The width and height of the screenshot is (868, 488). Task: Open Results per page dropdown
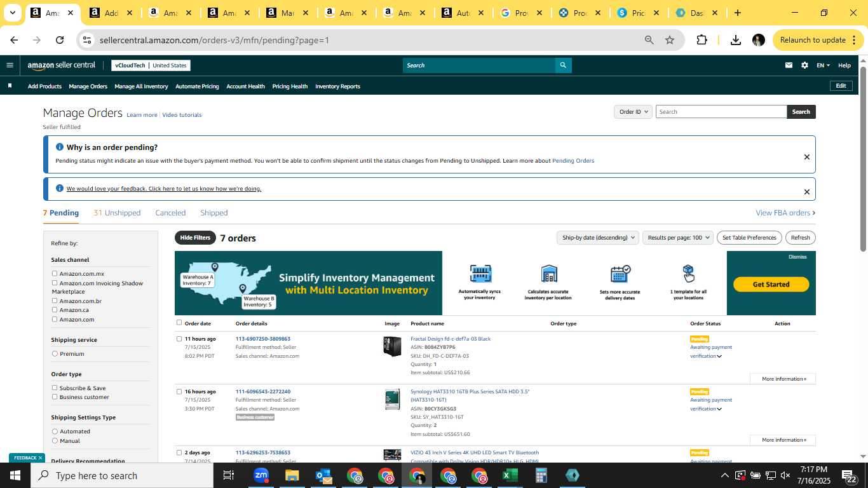tap(678, 238)
